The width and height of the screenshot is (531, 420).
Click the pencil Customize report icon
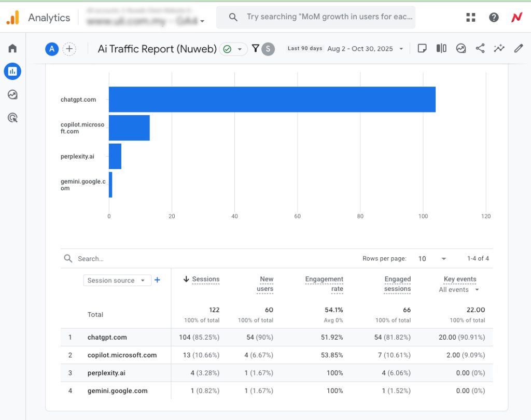518,49
